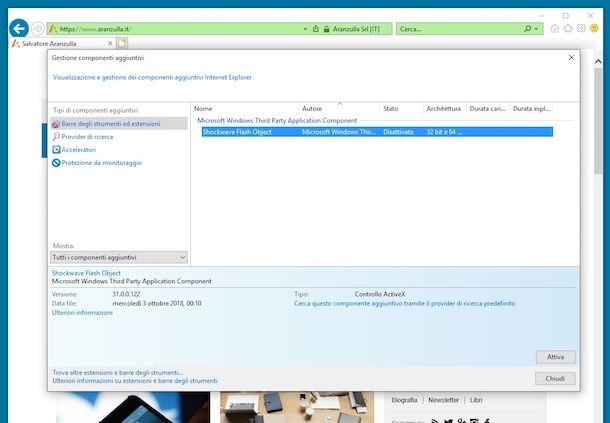Sort by the Autore column header
610x423 pixels.
click(339, 109)
